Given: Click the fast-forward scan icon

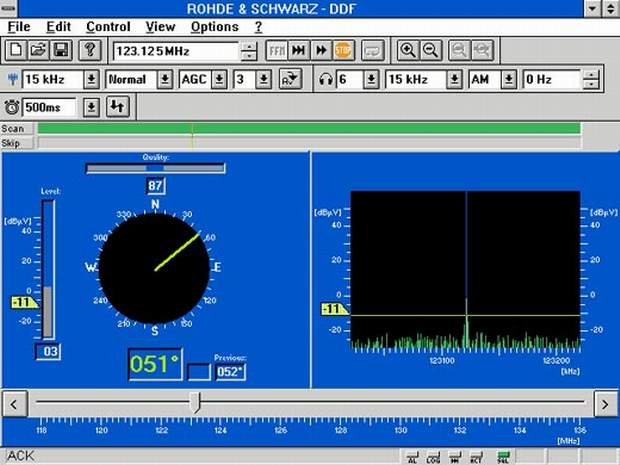Looking at the screenshot, I should click(321, 50).
